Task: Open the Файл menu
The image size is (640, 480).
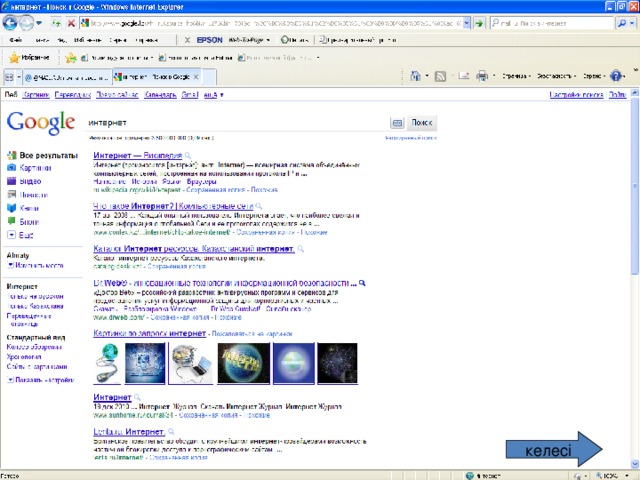Action: 16,40
